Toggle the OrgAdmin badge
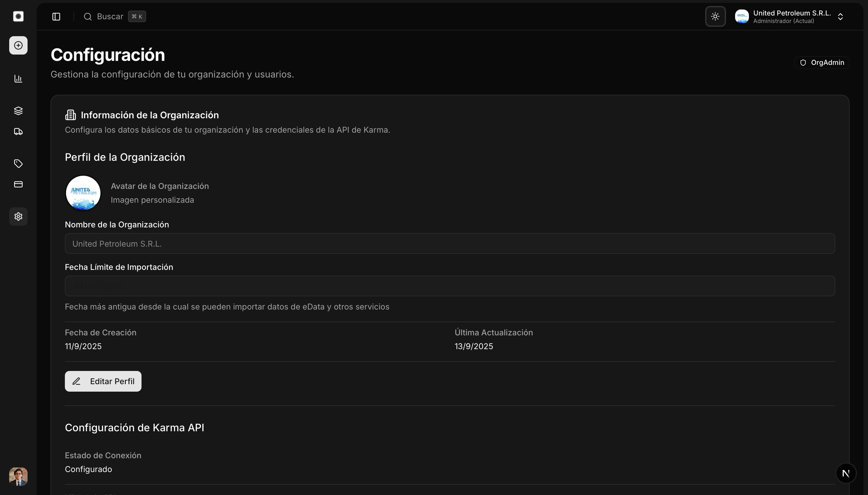This screenshot has width=868, height=495. [x=822, y=62]
